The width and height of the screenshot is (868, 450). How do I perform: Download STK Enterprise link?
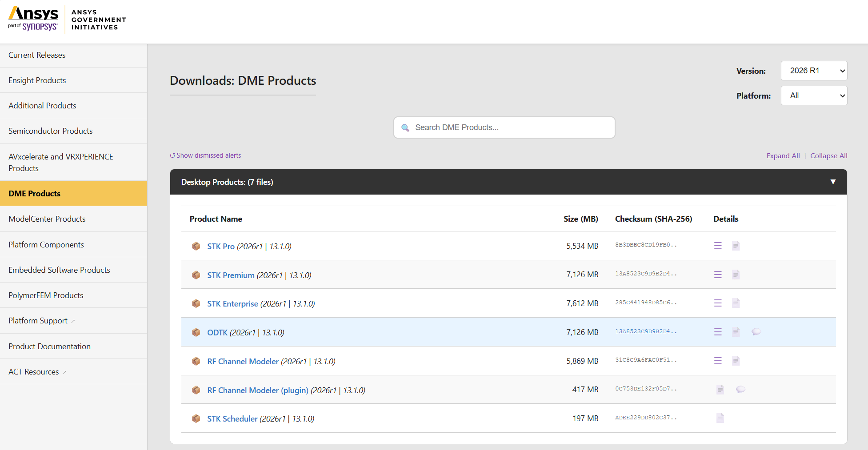click(x=232, y=304)
